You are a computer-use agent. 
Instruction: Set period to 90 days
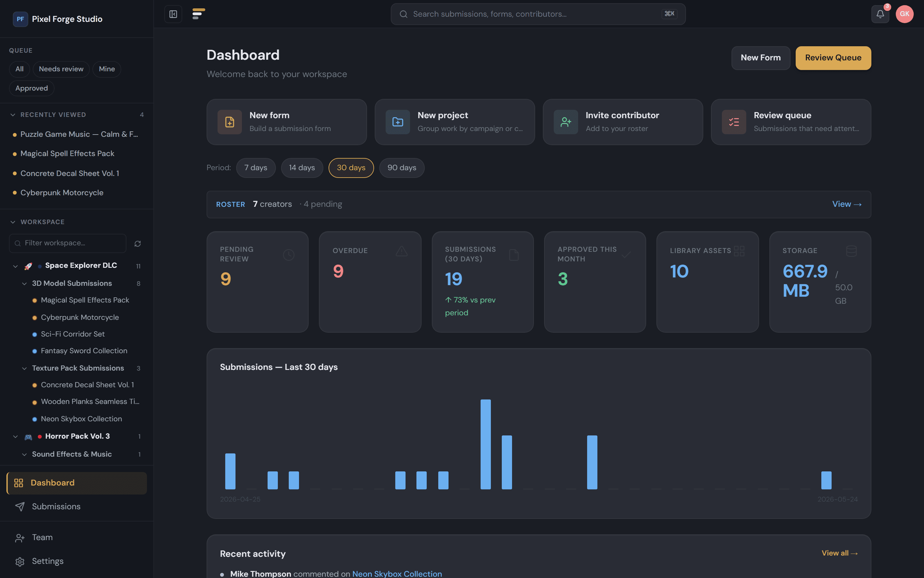[x=402, y=168]
